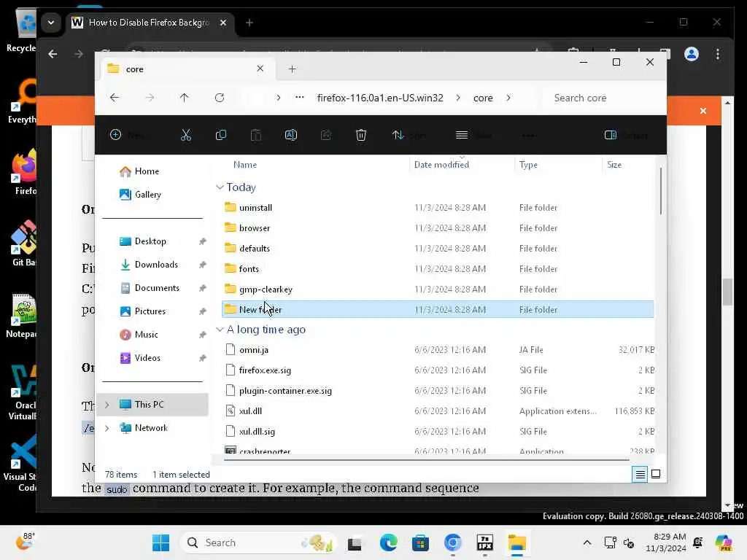Select the core tab in Explorer
The image size is (747, 560).
coord(186,69)
